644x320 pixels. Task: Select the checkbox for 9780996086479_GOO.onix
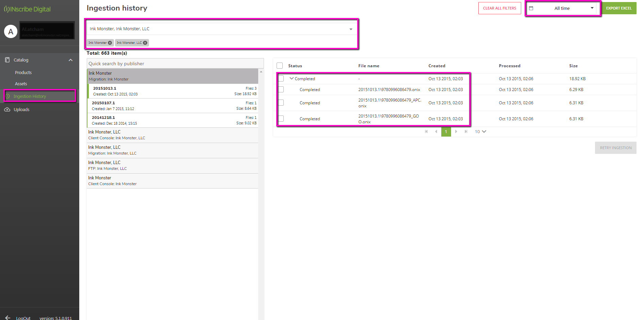281,119
